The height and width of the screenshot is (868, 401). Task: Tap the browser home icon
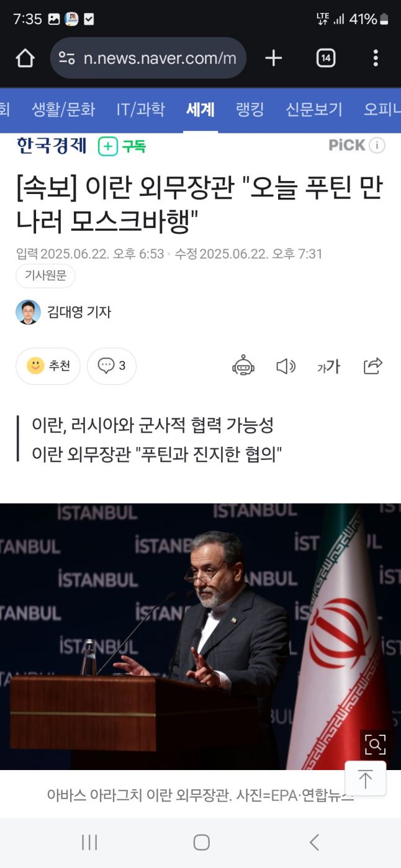[x=25, y=58]
